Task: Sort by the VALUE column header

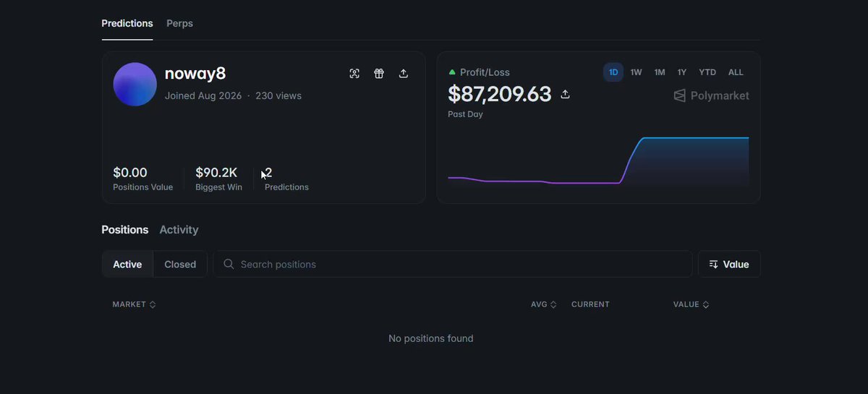Action: (x=691, y=304)
